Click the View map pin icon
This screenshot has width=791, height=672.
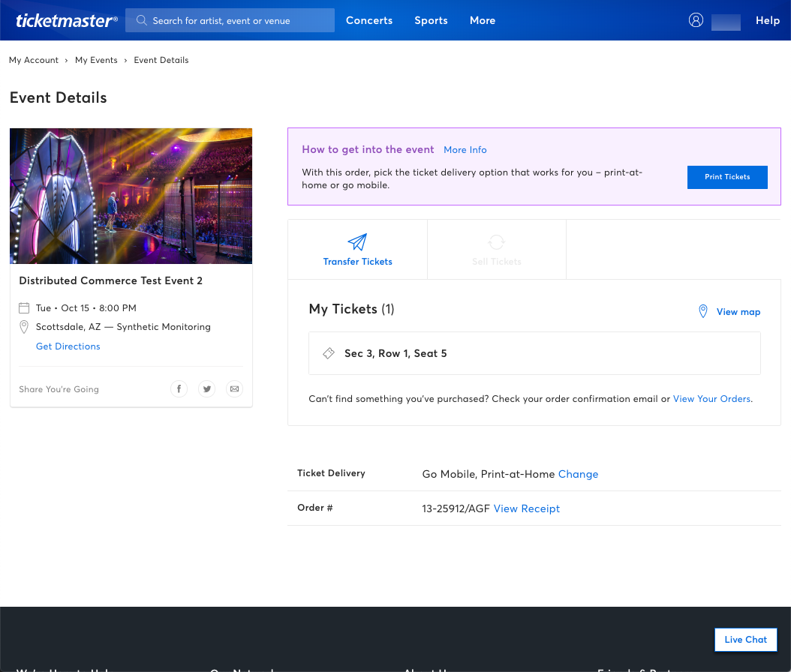tap(702, 311)
